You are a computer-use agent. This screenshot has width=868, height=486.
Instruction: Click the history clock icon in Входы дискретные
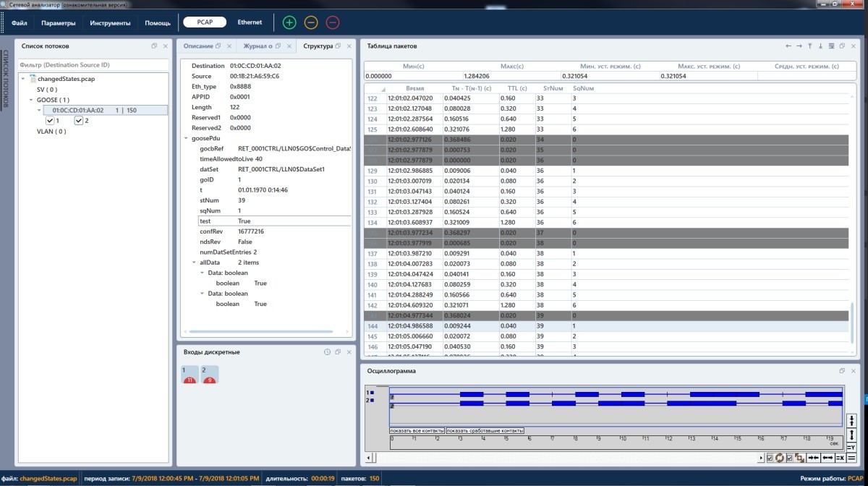click(x=327, y=352)
